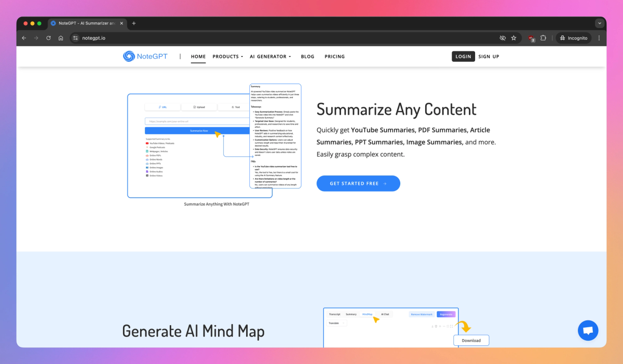Click the 'Generate AI Mind Map' heading
Viewport: 623px width, 364px height.
[x=194, y=331]
